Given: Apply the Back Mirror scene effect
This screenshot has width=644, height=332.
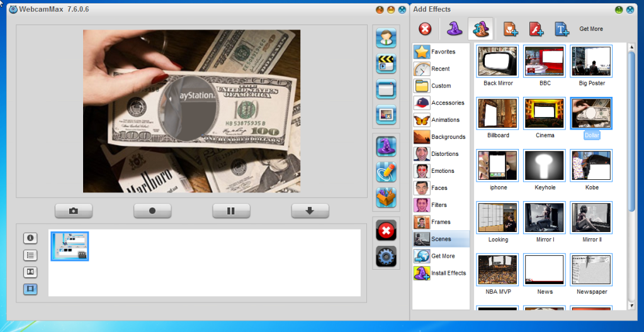Looking at the screenshot, I should [x=498, y=61].
